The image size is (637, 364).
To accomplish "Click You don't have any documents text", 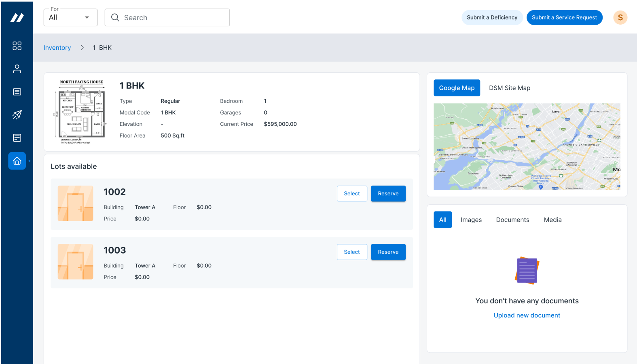I will [527, 301].
